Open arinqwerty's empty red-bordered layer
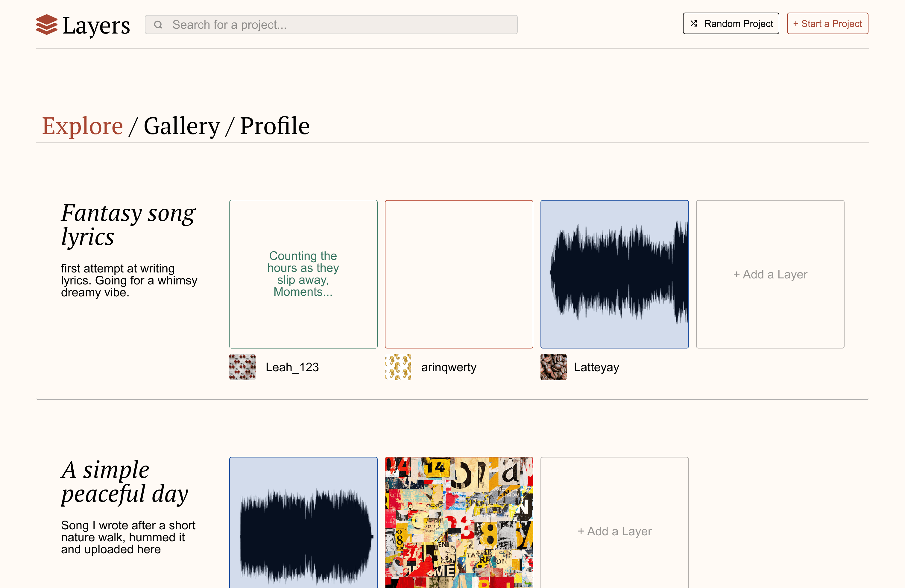Viewport: 905px width, 588px height. point(459,274)
